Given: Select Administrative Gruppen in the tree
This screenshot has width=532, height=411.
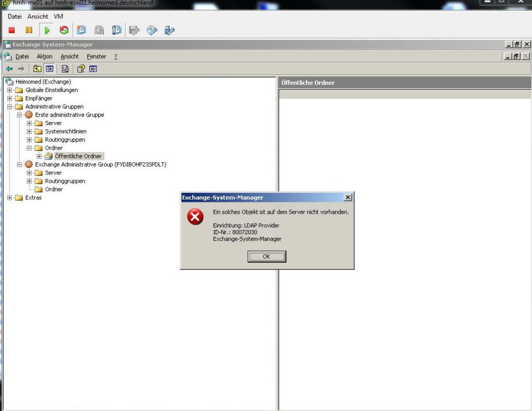Looking at the screenshot, I should [x=54, y=106].
